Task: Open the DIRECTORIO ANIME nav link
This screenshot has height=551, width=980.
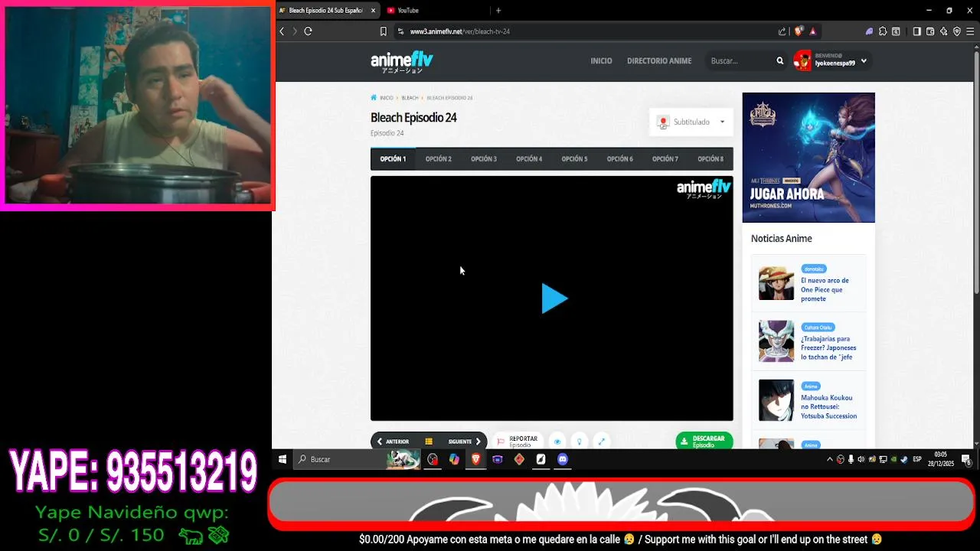Action: (x=659, y=60)
